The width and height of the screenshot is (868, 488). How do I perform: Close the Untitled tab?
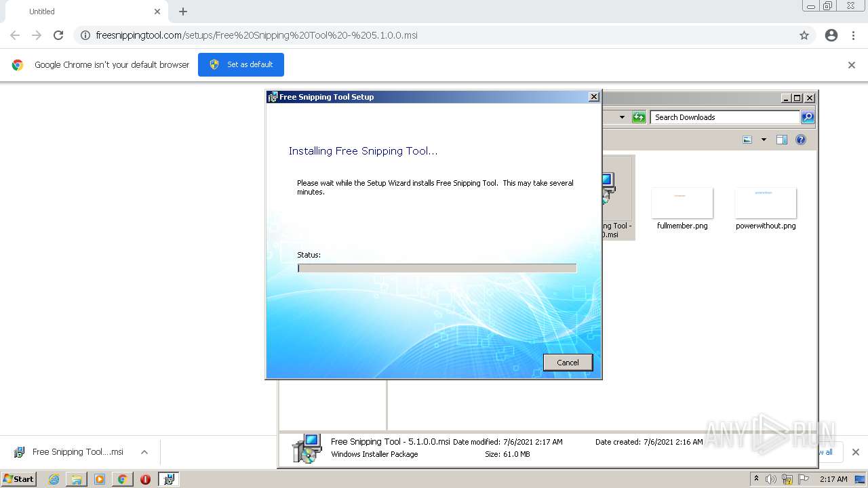pyautogui.click(x=157, y=12)
